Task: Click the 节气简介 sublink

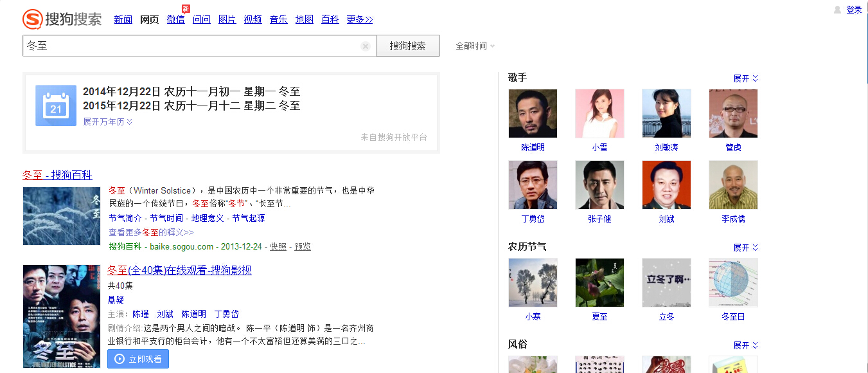Action: click(x=125, y=218)
